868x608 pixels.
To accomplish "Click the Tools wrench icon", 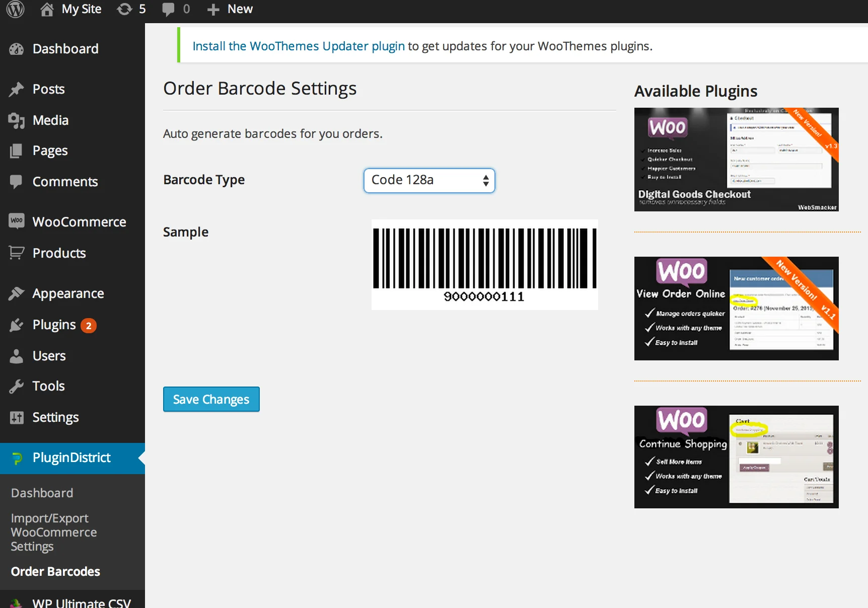I will 17,386.
